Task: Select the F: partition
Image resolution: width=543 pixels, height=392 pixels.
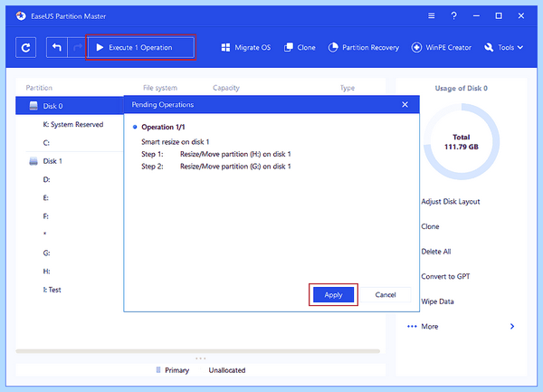Action: [x=46, y=216]
